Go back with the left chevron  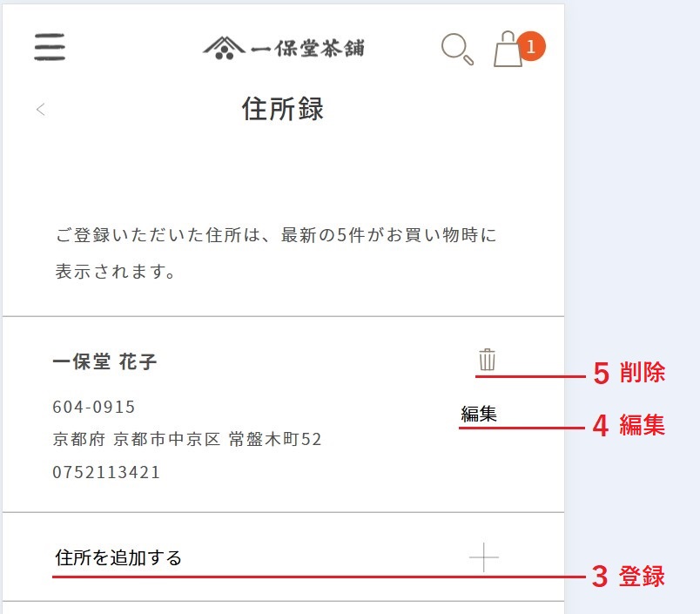(x=41, y=110)
